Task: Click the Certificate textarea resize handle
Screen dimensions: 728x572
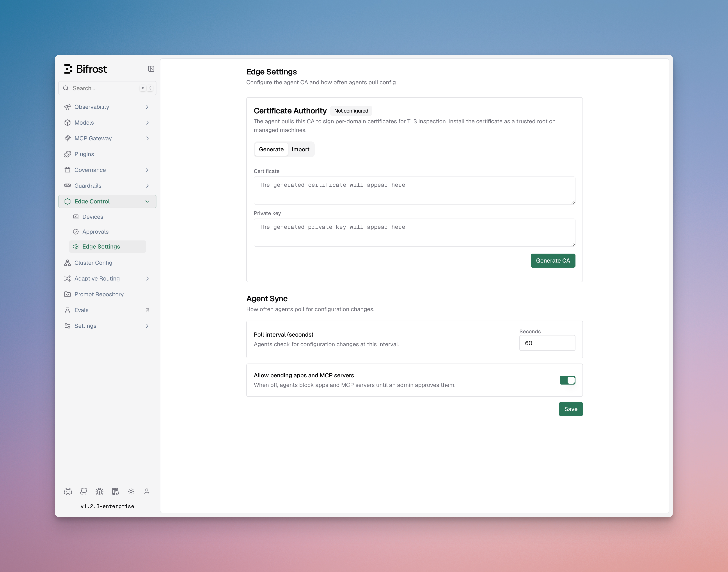Action: click(x=573, y=202)
